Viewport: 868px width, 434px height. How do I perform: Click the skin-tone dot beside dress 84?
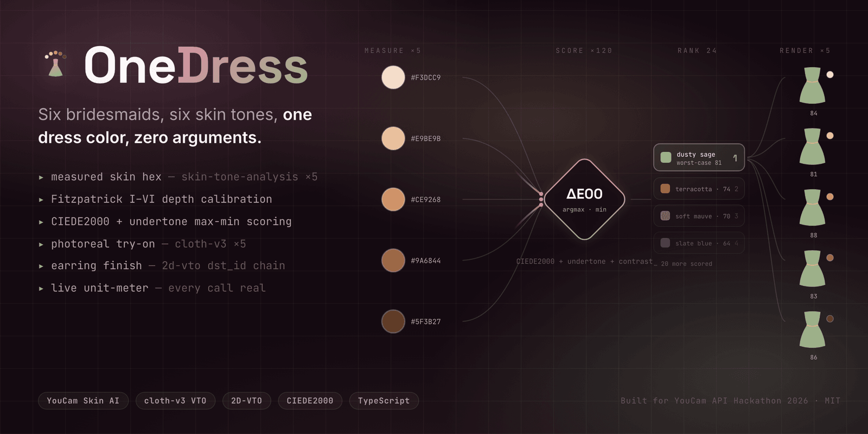830,75
